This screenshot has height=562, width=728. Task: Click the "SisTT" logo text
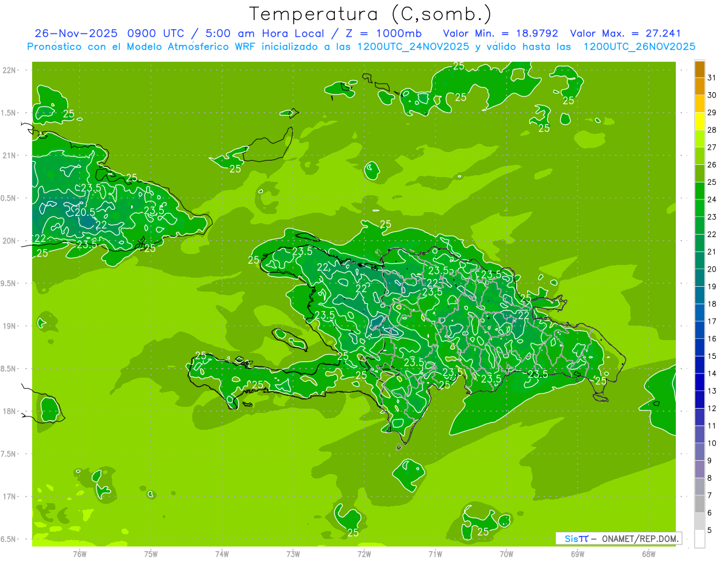pos(576,538)
